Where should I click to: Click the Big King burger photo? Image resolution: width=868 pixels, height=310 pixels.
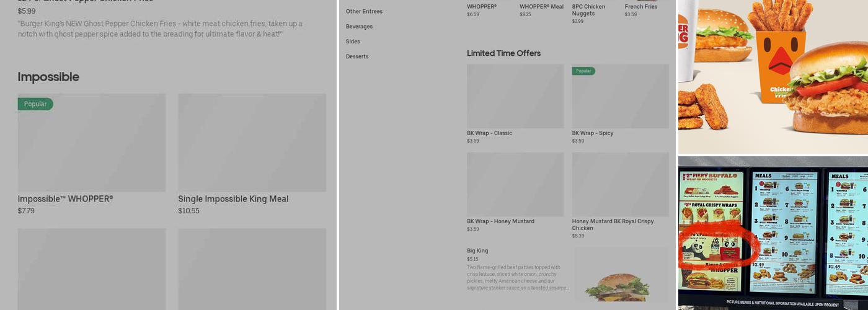621,276
